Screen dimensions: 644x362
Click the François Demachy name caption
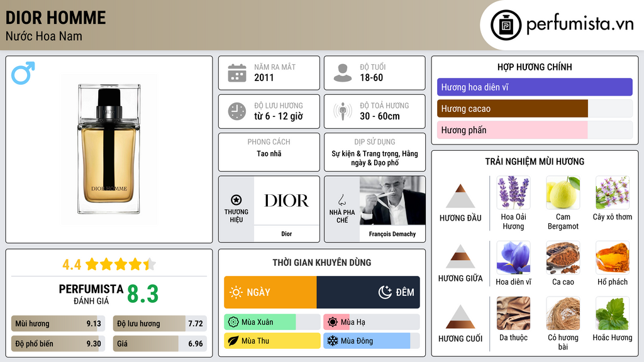click(x=392, y=234)
